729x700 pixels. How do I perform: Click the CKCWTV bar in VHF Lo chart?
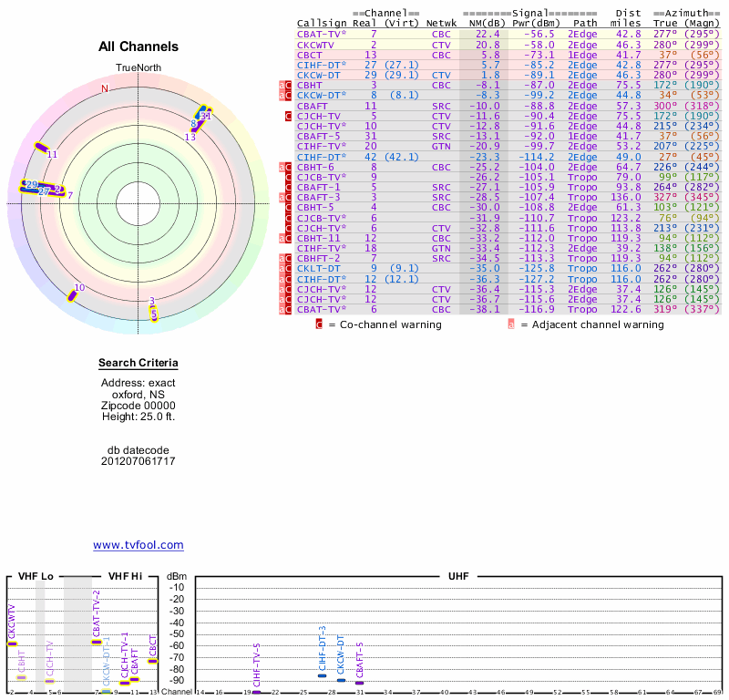click(x=12, y=643)
